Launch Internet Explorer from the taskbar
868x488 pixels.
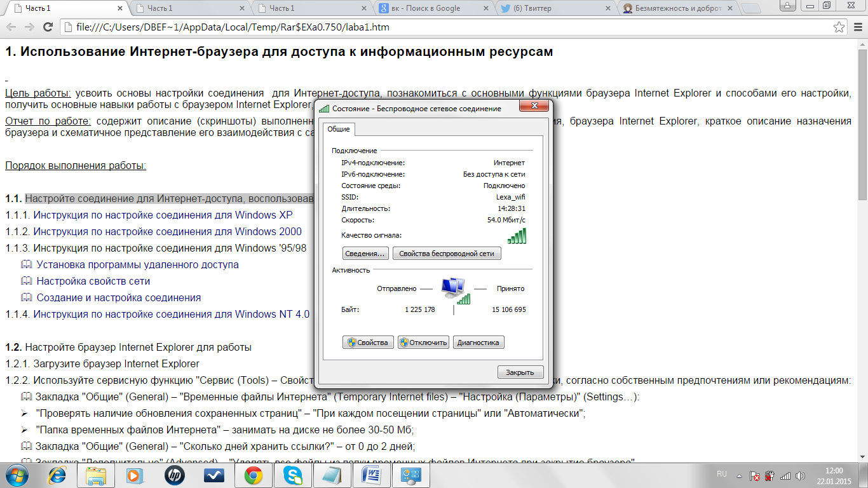tap(58, 475)
